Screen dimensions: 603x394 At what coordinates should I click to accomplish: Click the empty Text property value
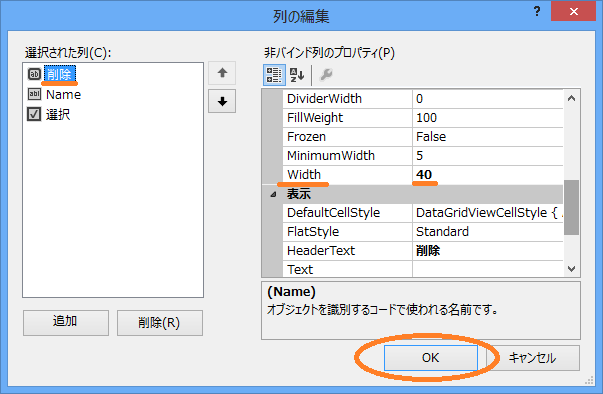[488, 269]
